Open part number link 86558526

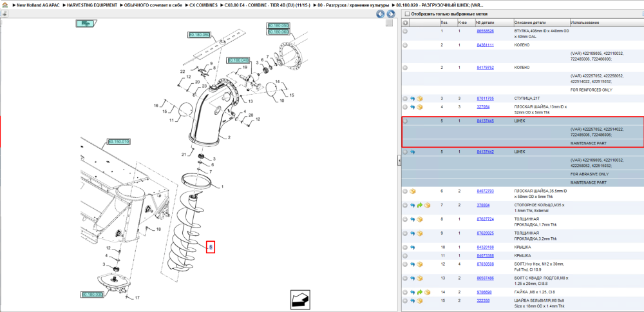tap(485, 31)
